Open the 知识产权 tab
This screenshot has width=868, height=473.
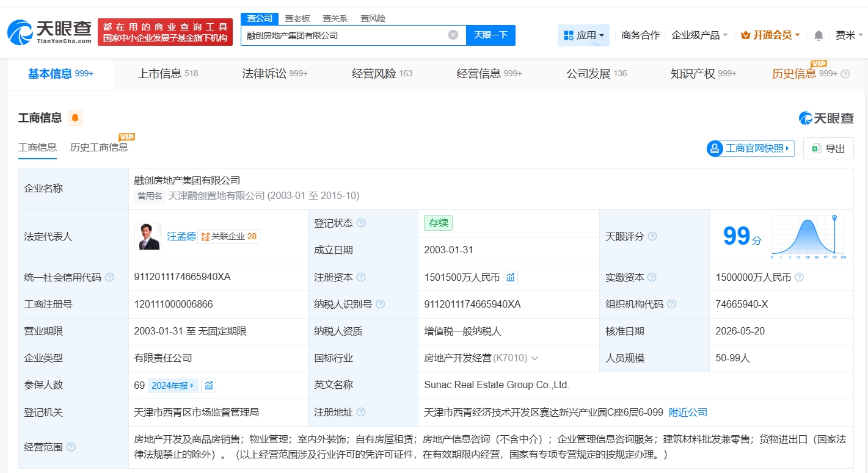tap(704, 74)
